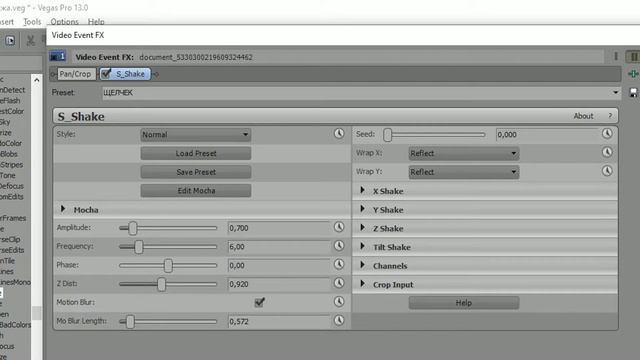This screenshot has width=640, height=360.
Task: Select the Stripes item in effects list
Action: pyautogui.click(x=11, y=165)
